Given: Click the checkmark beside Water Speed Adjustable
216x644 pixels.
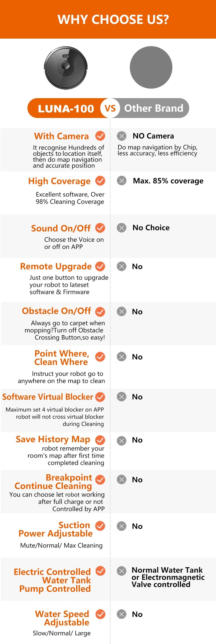Looking at the screenshot, I should tap(100, 614).
